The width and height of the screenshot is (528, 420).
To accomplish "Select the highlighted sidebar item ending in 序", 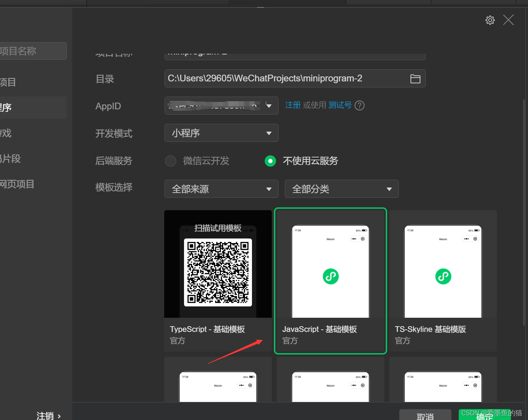I will (x=33, y=108).
